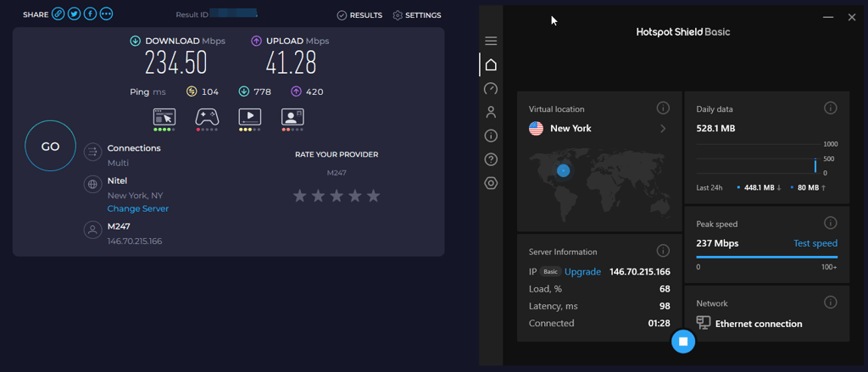Image resolution: width=868 pixels, height=372 pixels.
Task: Expand virtual location list next to New York
Action: pyautogui.click(x=663, y=129)
